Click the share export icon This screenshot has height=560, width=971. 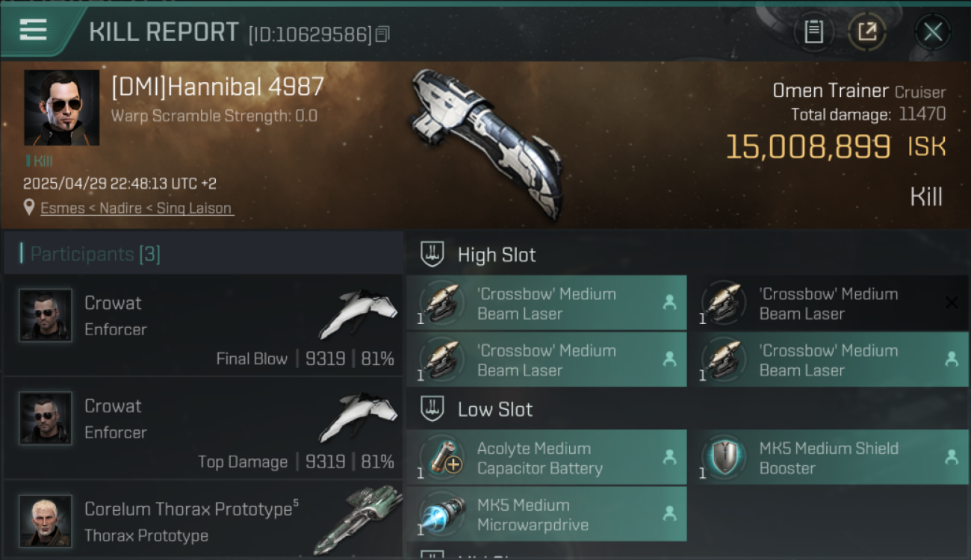(866, 32)
